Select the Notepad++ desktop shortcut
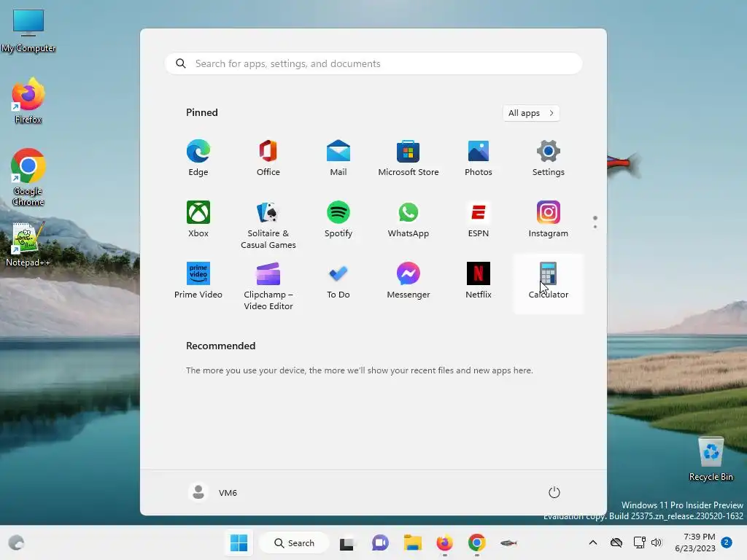The height and width of the screenshot is (560, 747). click(28, 244)
